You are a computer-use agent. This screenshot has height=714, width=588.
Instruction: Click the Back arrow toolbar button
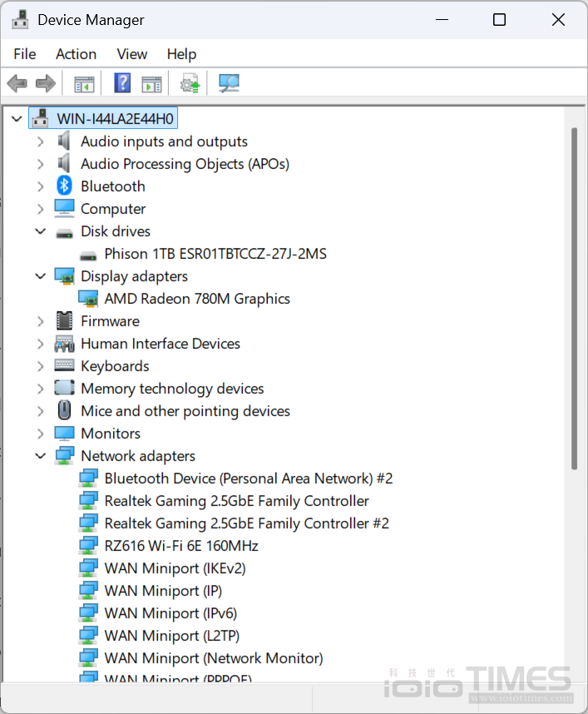[17, 83]
